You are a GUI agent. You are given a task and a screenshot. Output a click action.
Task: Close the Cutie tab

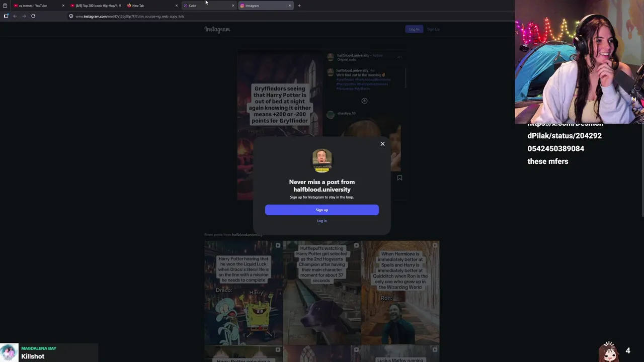point(233,6)
